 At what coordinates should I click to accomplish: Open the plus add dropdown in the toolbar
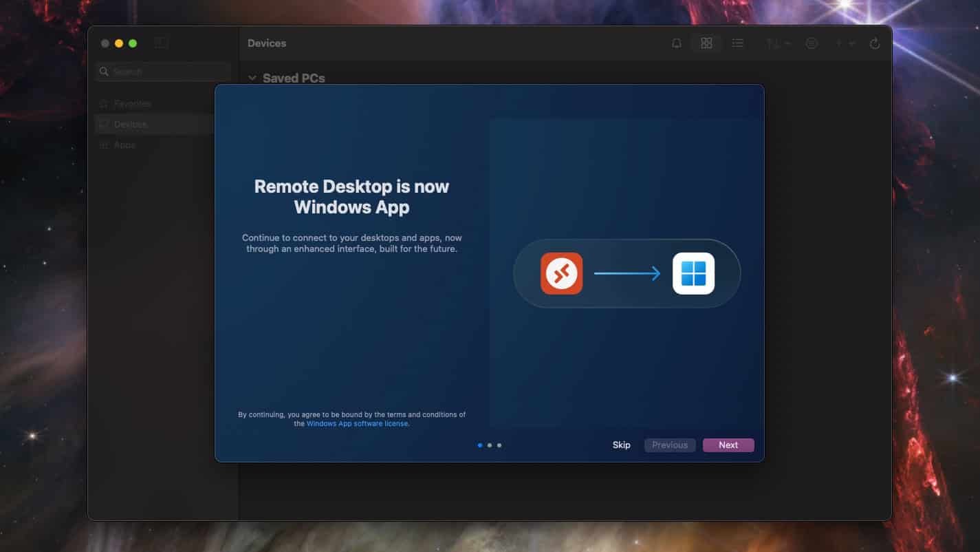tap(845, 43)
